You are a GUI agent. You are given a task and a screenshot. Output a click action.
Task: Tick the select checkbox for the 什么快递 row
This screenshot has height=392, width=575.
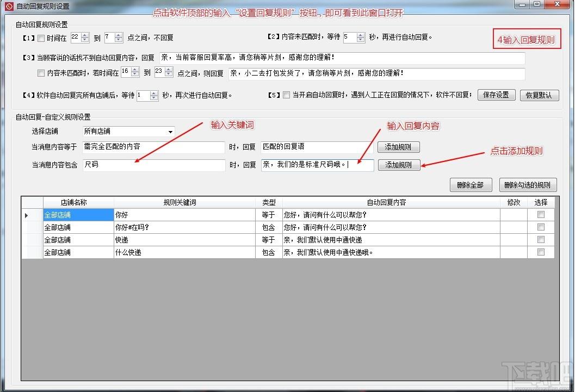(x=541, y=252)
